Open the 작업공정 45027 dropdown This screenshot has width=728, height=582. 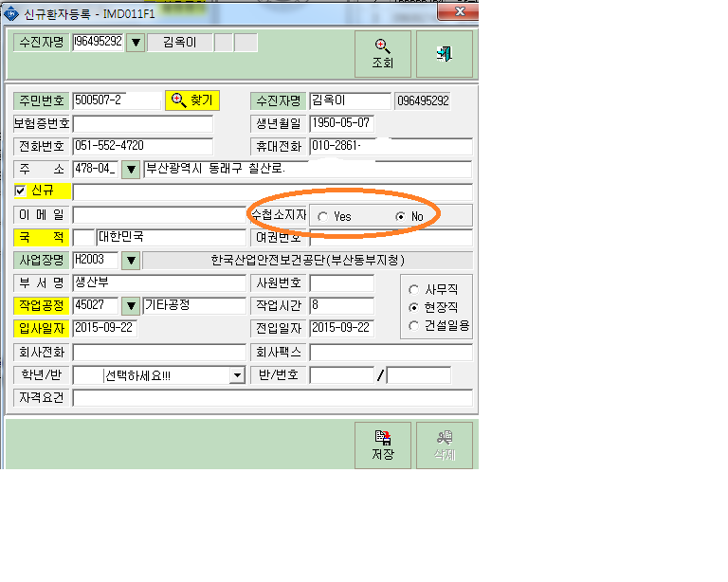point(131,306)
